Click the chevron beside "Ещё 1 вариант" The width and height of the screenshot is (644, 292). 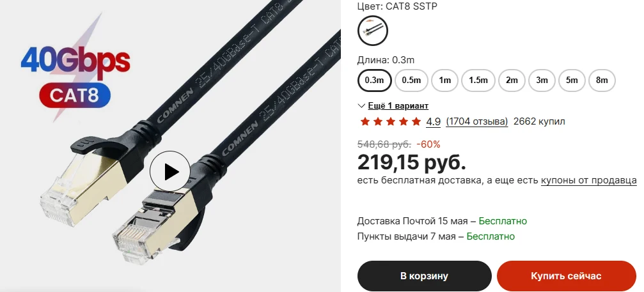click(x=361, y=106)
